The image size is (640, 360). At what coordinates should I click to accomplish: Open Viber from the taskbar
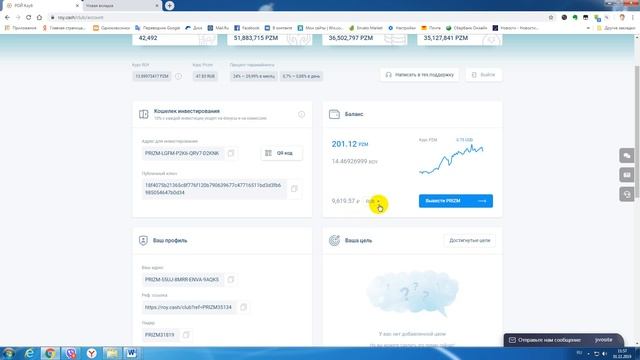click(71, 353)
